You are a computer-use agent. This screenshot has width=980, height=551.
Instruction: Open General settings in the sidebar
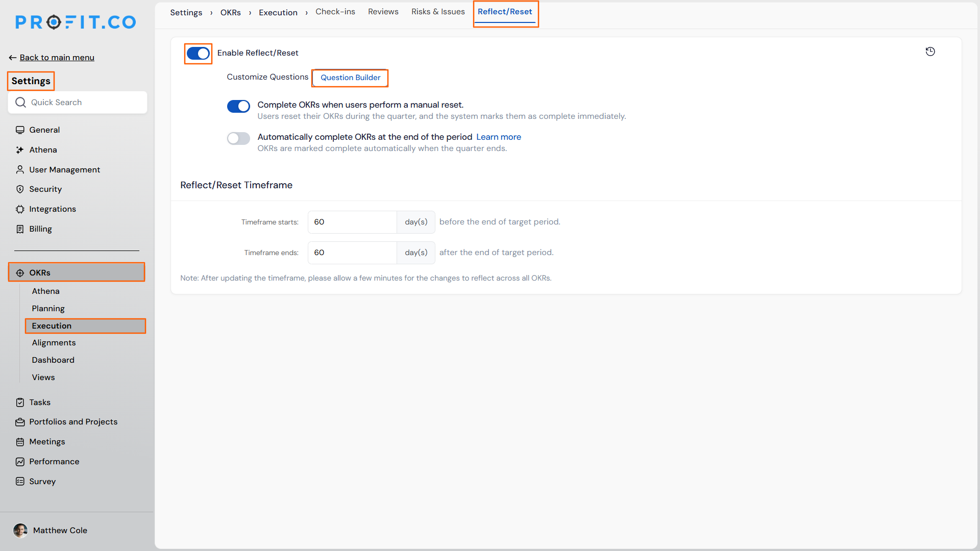(44, 130)
